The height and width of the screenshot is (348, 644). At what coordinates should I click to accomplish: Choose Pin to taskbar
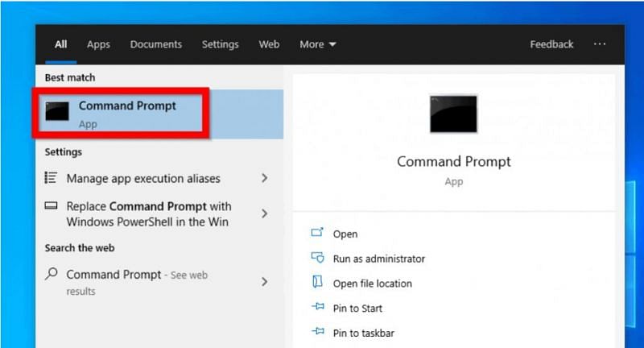coord(364,333)
